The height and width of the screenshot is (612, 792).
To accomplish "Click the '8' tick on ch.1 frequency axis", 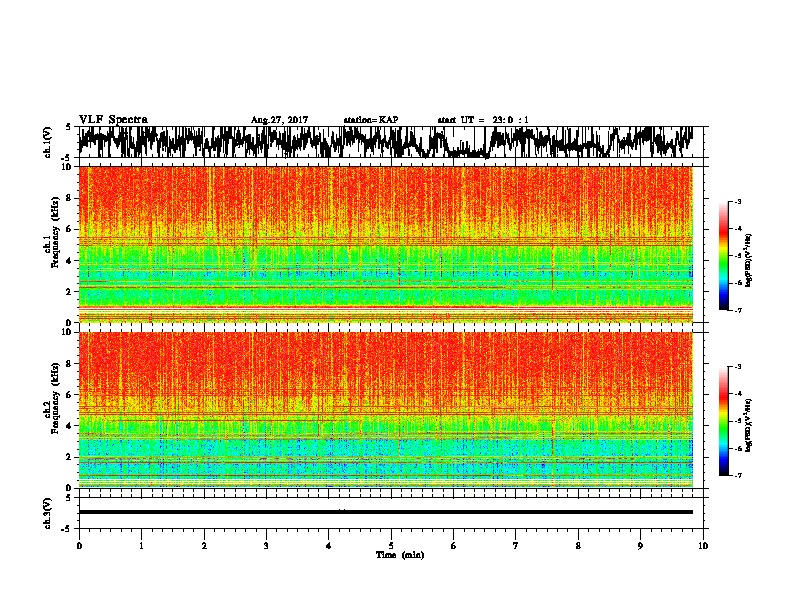I will pyautogui.click(x=70, y=198).
